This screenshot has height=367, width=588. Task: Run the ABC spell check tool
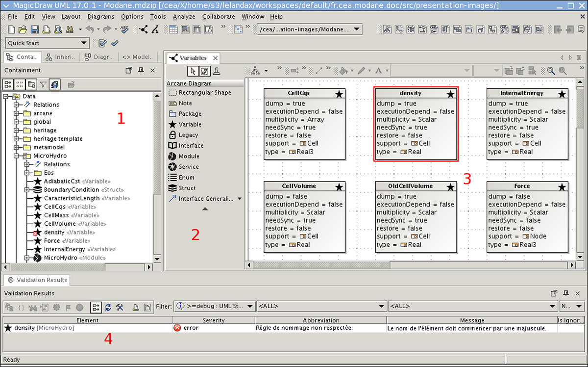click(x=124, y=29)
